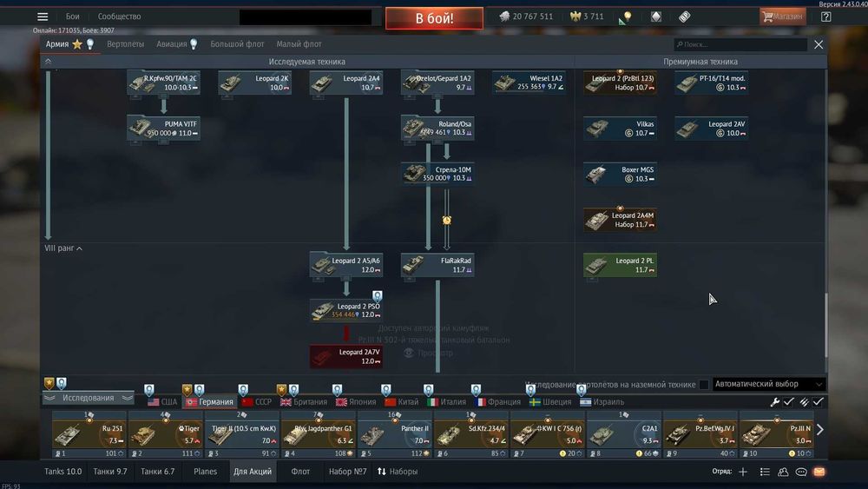Click the Поиск search field
This screenshot has height=489, width=868.
click(740, 44)
